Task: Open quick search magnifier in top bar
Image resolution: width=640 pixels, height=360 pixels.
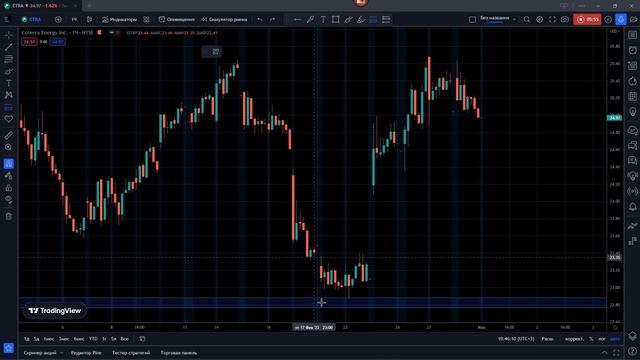Action: 527,19
